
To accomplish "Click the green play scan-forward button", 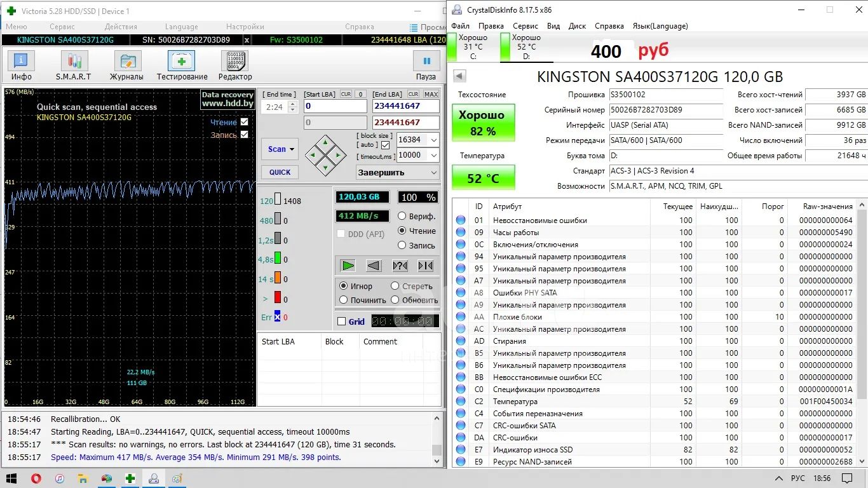I will coord(348,266).
